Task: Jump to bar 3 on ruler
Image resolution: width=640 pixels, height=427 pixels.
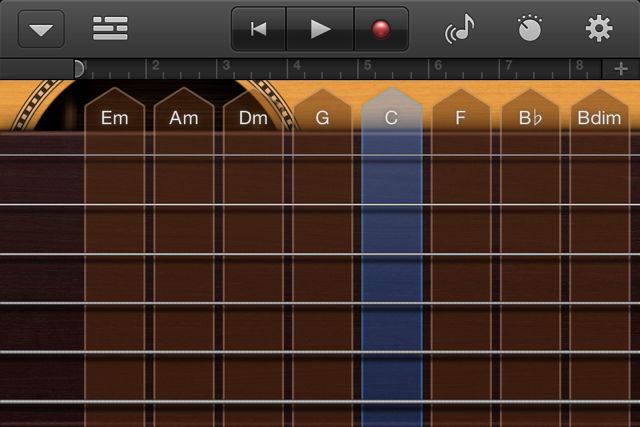Action: coord(226,65)
